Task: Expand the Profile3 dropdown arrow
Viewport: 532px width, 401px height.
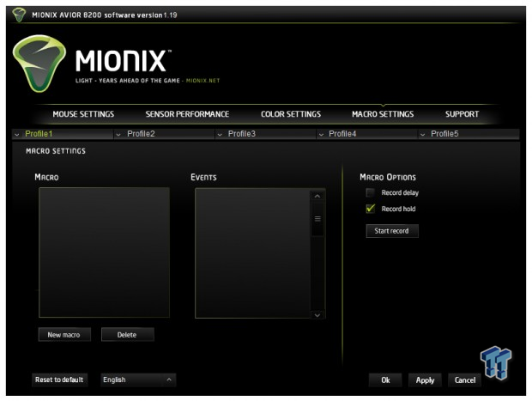Action: [220, 135]
